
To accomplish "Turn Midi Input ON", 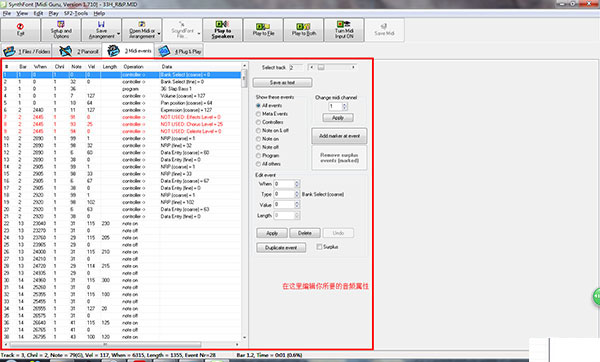I will point(344,29).
